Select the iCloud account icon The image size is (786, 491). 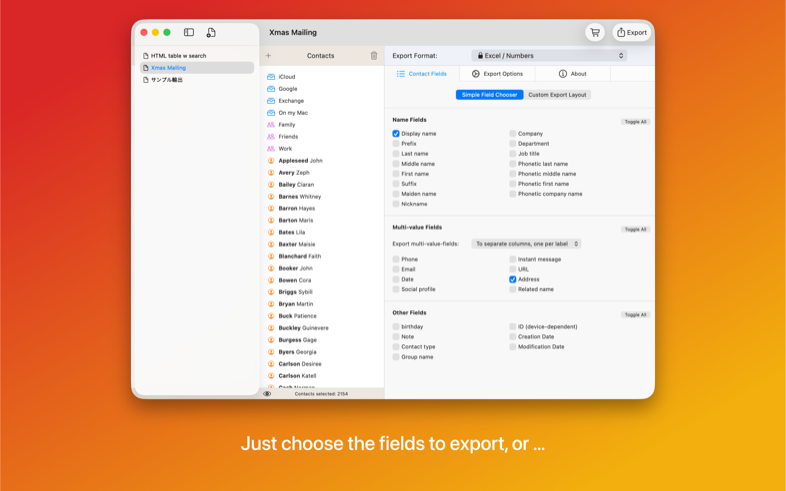(271, 77)
